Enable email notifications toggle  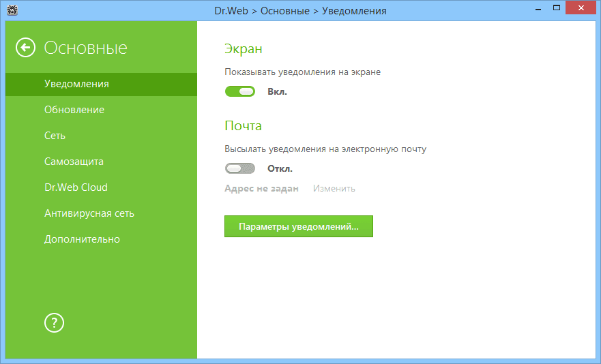tap(240, 168)
